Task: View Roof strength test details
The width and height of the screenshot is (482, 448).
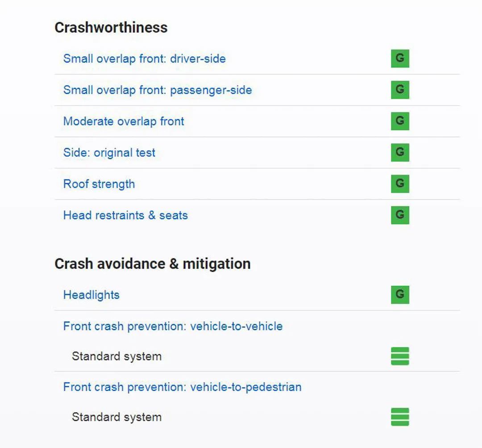Action: (x=99, y=184)
